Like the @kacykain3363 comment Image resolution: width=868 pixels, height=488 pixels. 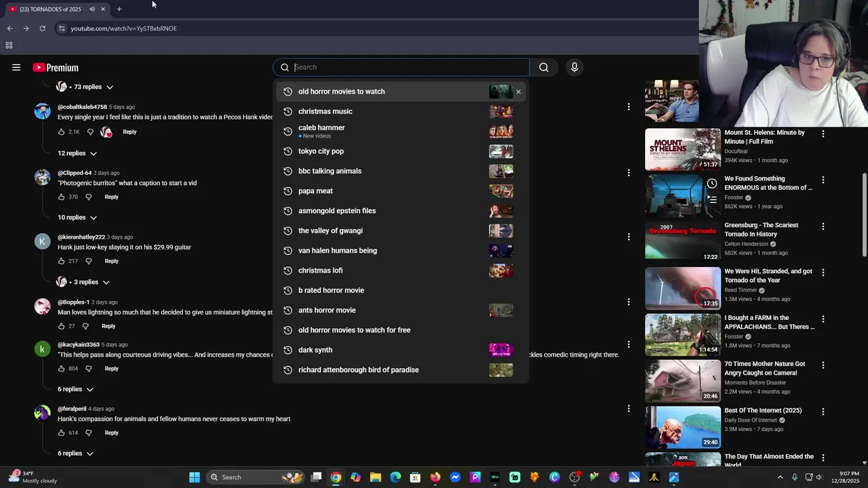[62, 369]
